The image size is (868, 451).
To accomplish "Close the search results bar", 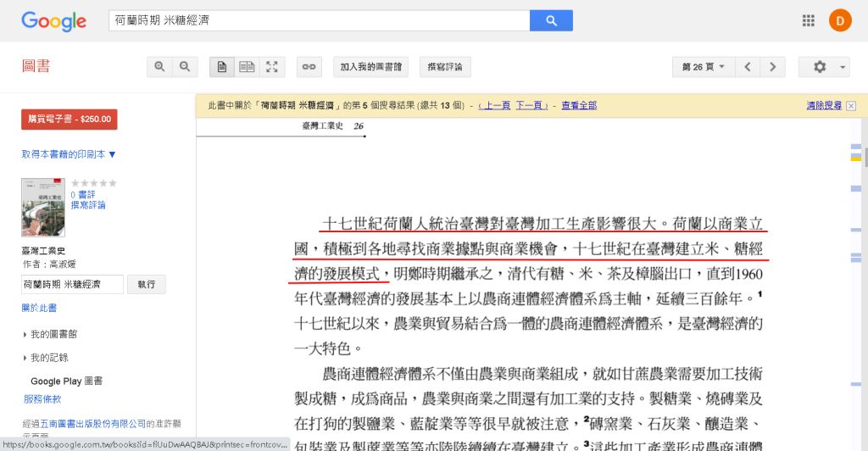I will click(851, 106).
